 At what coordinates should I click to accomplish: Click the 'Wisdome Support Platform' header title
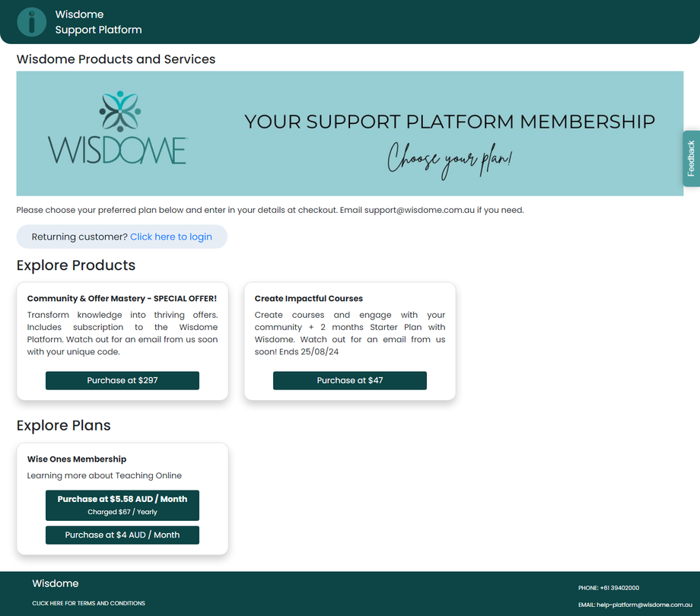[x=98, y=22]
